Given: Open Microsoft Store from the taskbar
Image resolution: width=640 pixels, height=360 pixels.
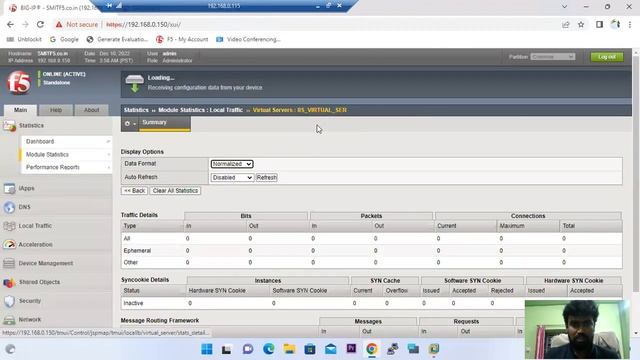Looking at the screenshot, I should point(310,349).
